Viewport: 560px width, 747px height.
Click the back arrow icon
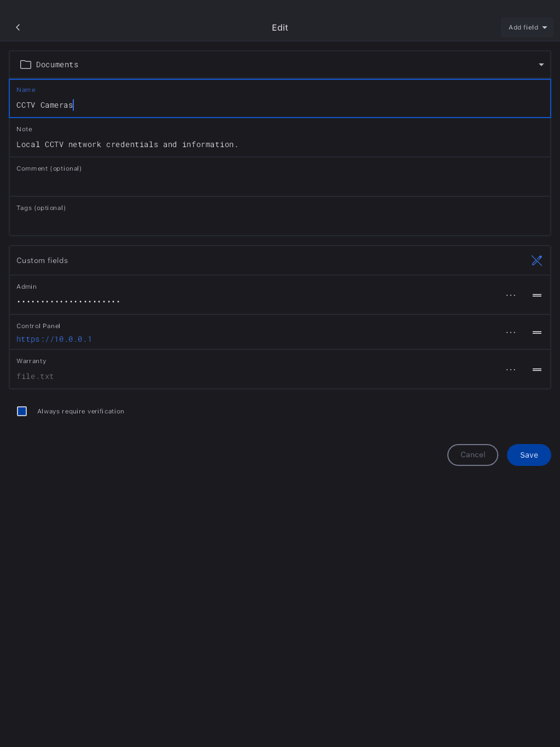click(x=18, y=27)
